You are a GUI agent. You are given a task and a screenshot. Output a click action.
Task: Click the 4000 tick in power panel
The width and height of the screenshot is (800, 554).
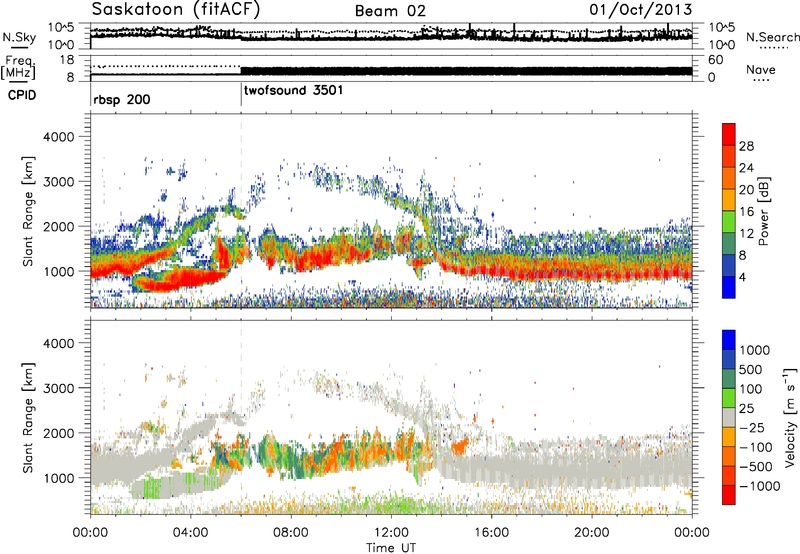pos(58,137)
